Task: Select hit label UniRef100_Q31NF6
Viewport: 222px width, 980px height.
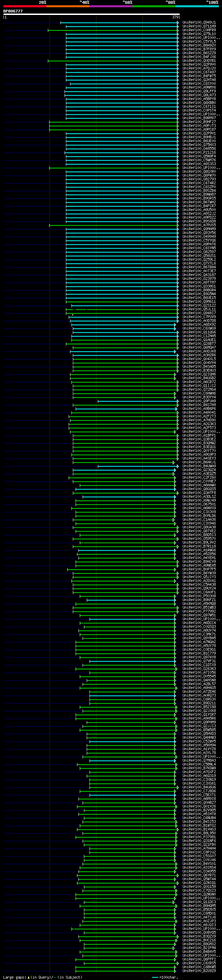Action: pyautogui.click(x=199, y=841)
